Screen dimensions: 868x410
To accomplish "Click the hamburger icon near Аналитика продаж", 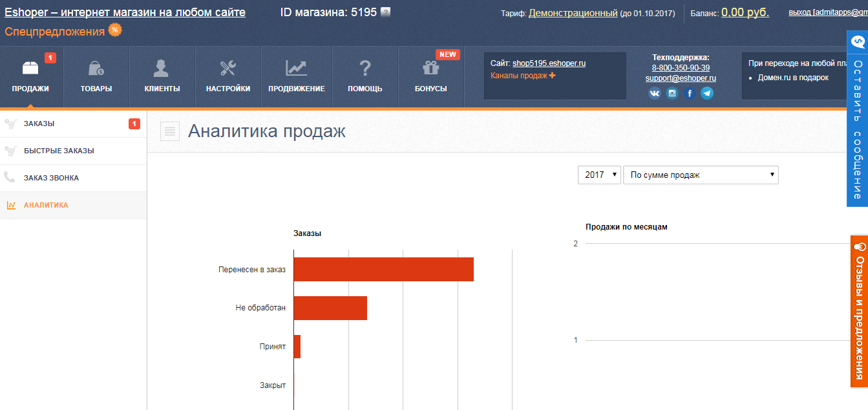I will [169, 131].
